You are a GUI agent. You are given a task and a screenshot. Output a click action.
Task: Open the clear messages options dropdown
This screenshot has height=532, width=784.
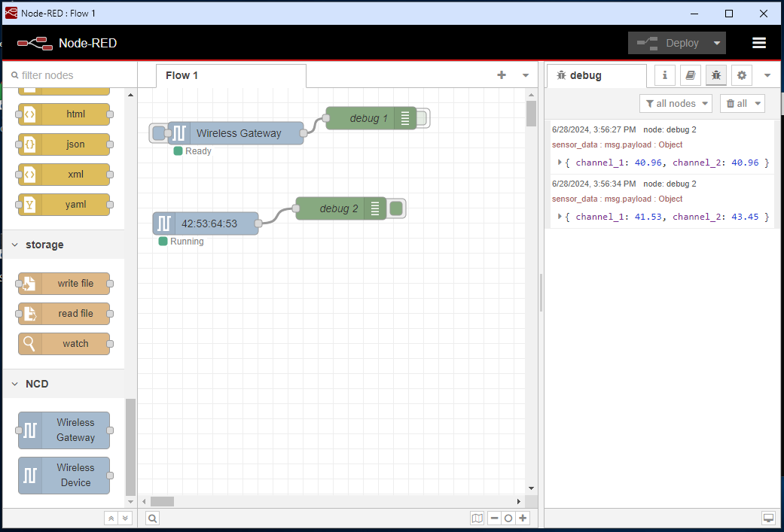click(758, 103)
